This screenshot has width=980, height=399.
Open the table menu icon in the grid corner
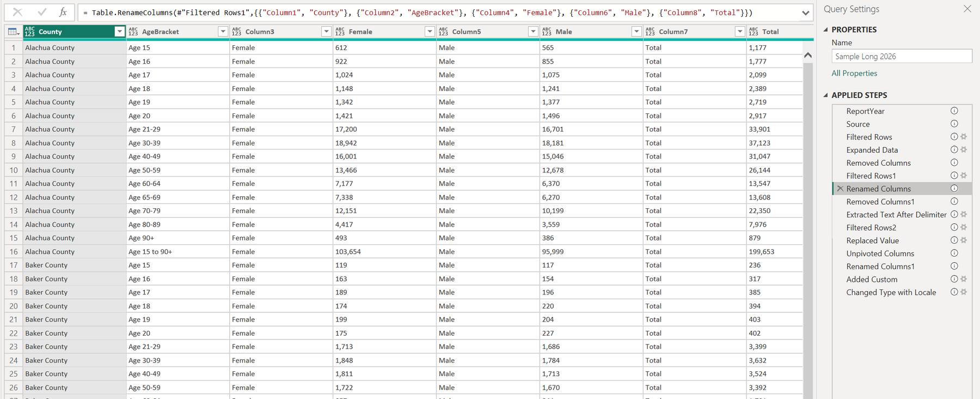(x=14, y=32)
